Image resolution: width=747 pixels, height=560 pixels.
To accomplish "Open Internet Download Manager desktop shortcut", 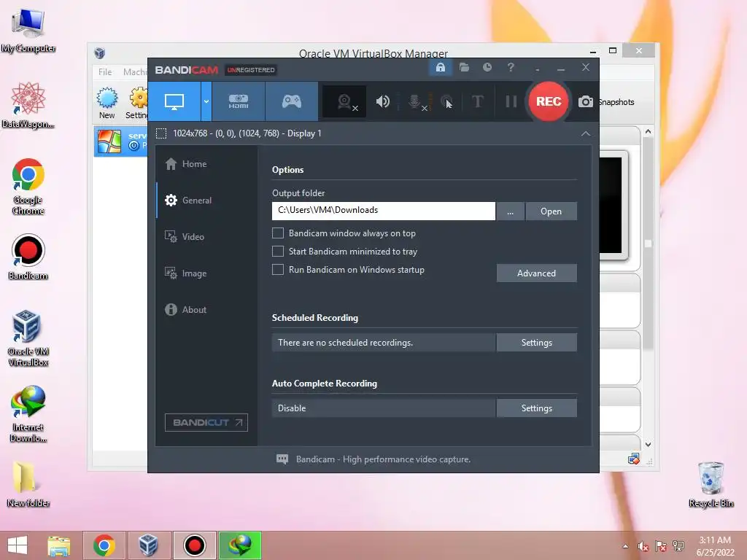I will (x=28, y=413).
